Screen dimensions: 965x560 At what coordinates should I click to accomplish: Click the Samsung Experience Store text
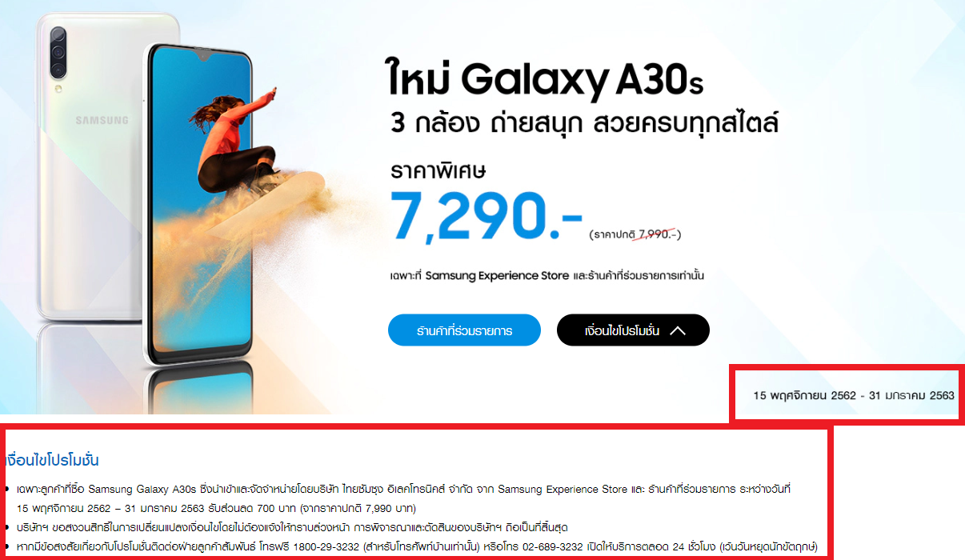tap(493, 275)
